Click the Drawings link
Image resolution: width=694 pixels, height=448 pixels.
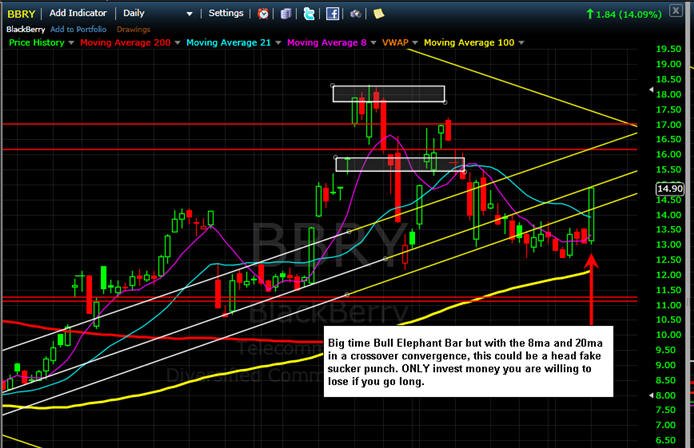pyautogui.click(x=133, y=29)
